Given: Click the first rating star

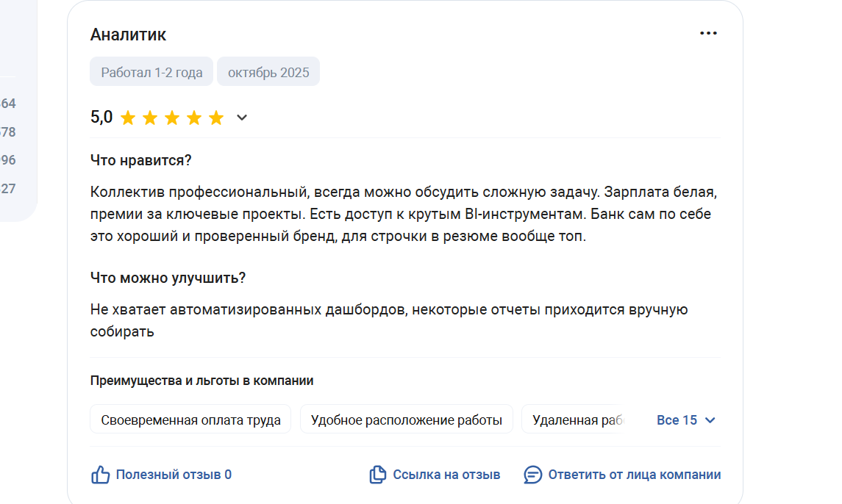Looking at the screenshot, I should [128, 118].
